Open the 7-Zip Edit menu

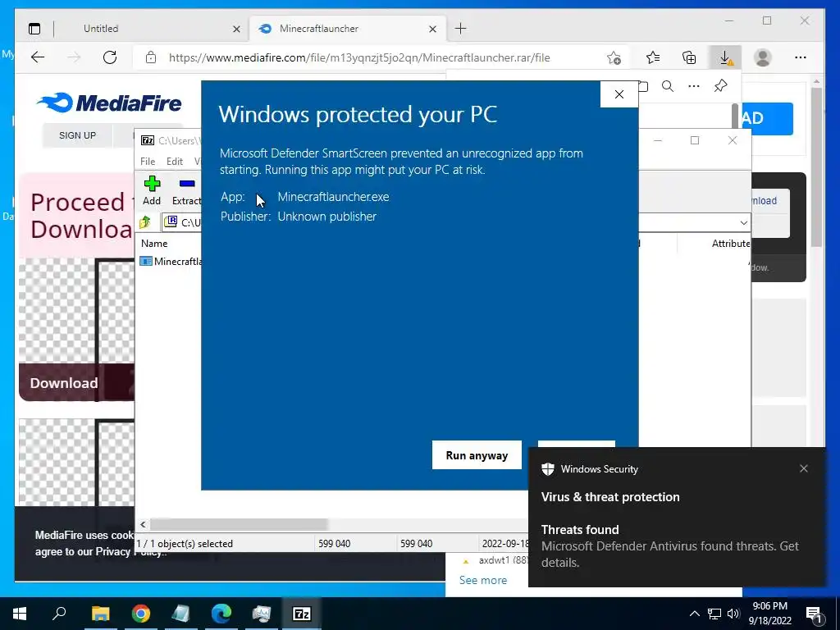point(175,162)
